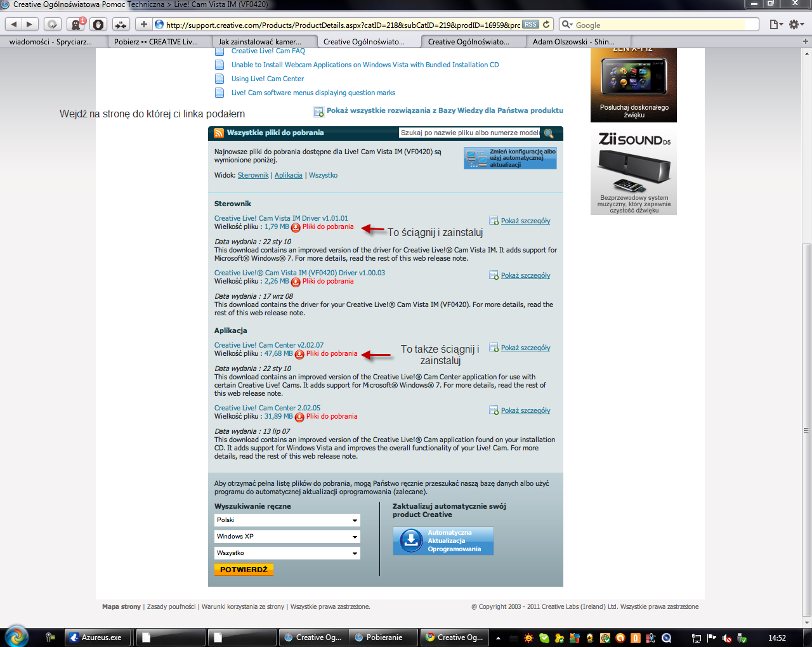Click the ZiiSound D5 advertisement thumbnail
The height and width of the screenshot is (647, 812).
click(634, 173)
